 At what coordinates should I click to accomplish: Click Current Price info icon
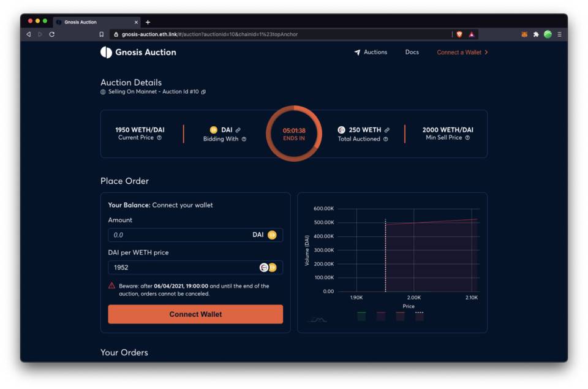coord(159,138)
